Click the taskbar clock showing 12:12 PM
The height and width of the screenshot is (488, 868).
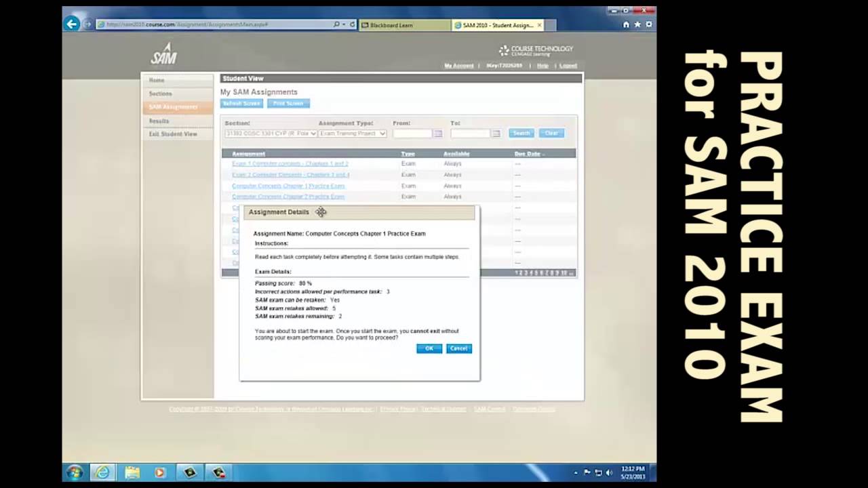point(632,472)
